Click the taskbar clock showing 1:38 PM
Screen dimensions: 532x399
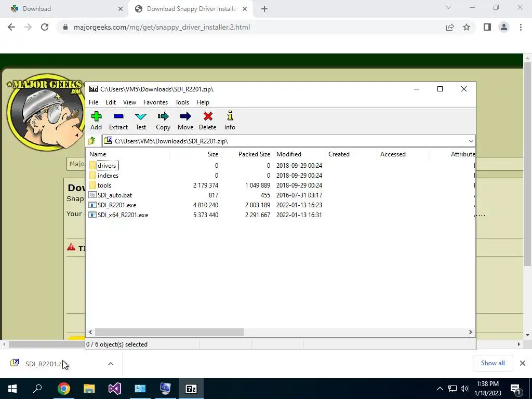(487, 389)
